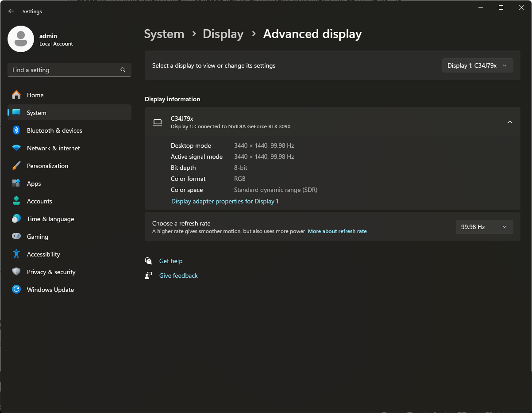
Task: Collapse the C34J79x display information section
Action: tap(509, 122)
